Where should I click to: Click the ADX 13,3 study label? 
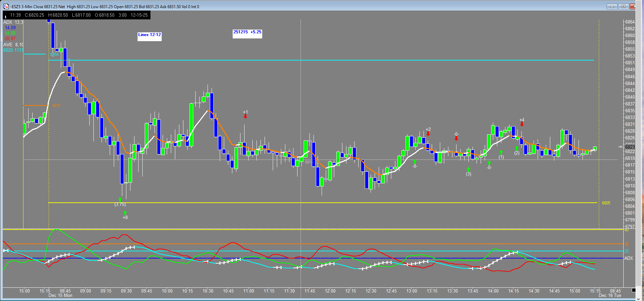click(13, 22)
